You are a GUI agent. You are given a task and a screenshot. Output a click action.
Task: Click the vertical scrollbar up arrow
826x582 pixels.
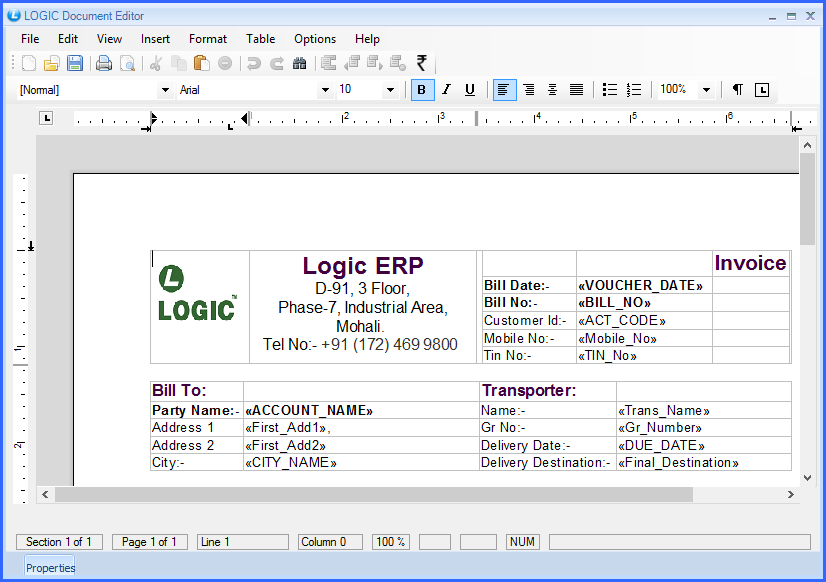pos(807,145)
